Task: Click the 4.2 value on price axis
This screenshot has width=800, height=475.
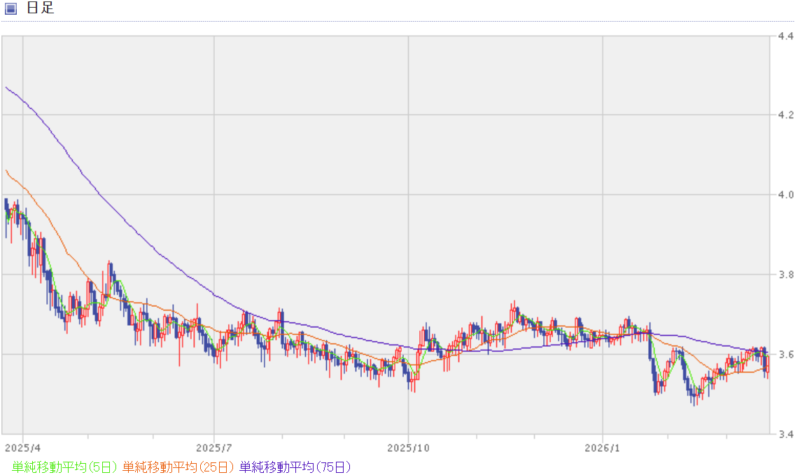Action: pos(786,115)
